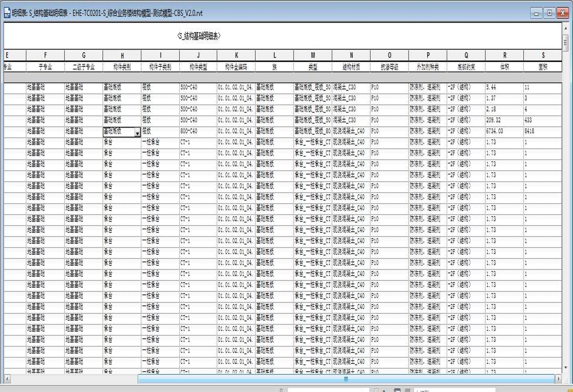Restore down the schedule window

click(x=549, y=13)
